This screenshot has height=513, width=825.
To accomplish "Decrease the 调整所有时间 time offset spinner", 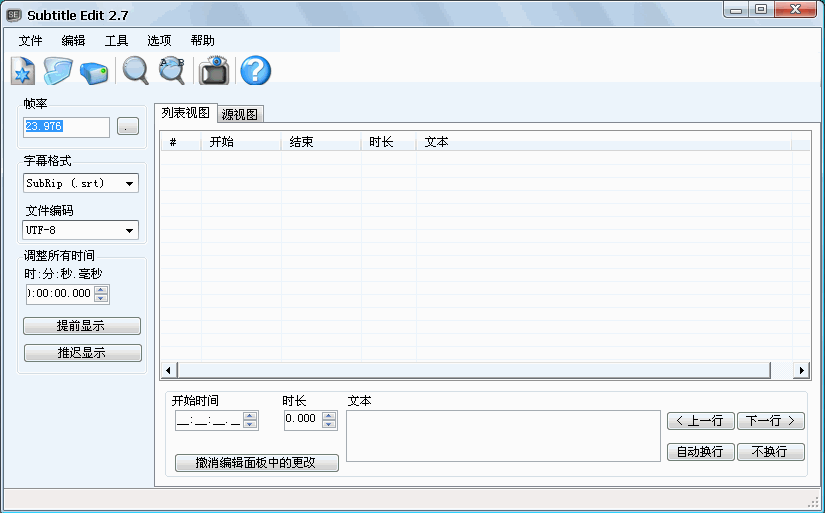I will 101,298.
